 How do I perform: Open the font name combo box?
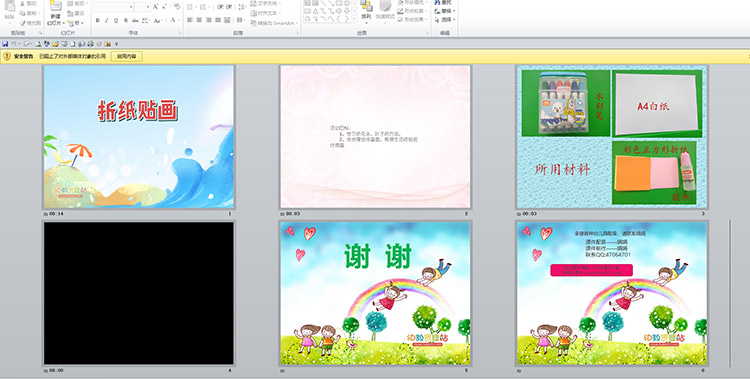[113, 7]
